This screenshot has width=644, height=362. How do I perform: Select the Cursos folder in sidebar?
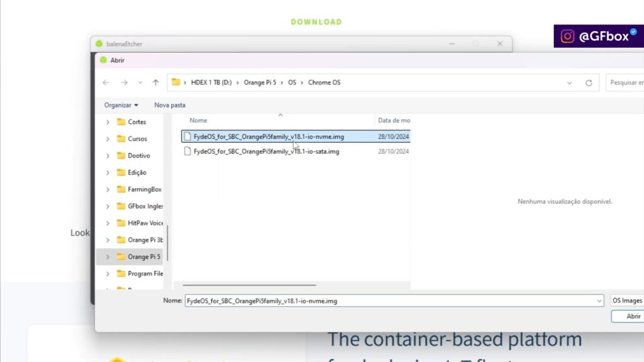coord(132,139)
